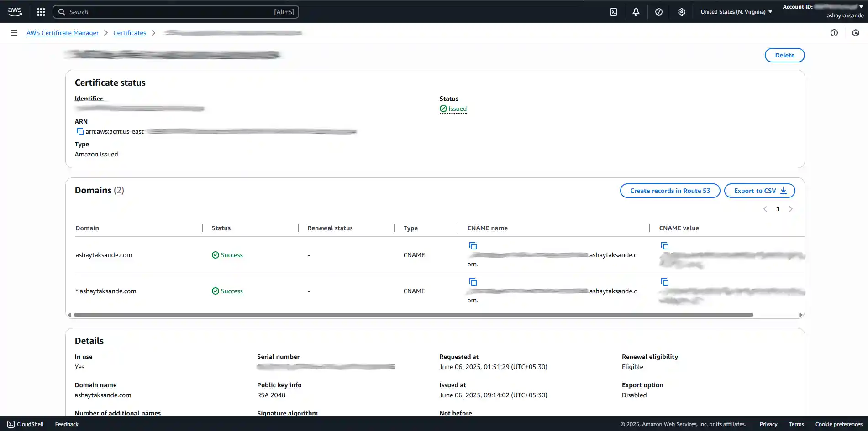Click the scroll right arrow of the domains table
868x431 pixels.
pyautogui.click(x=800, y=315)
